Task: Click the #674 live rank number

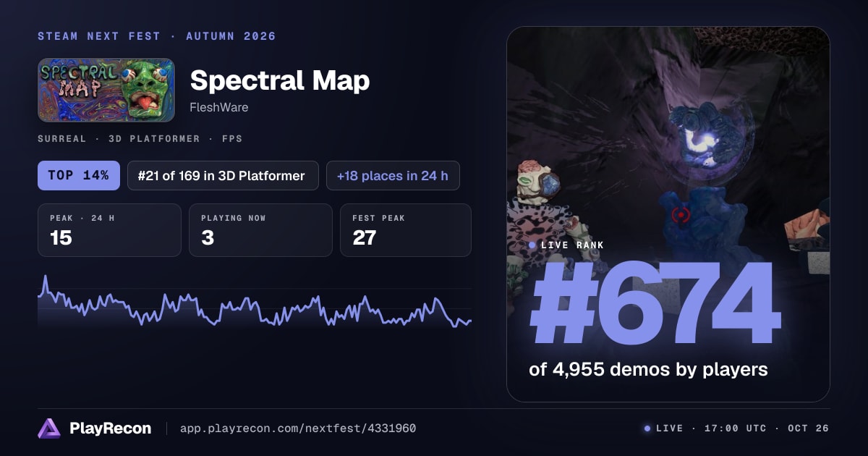Action: click(655, 305)
